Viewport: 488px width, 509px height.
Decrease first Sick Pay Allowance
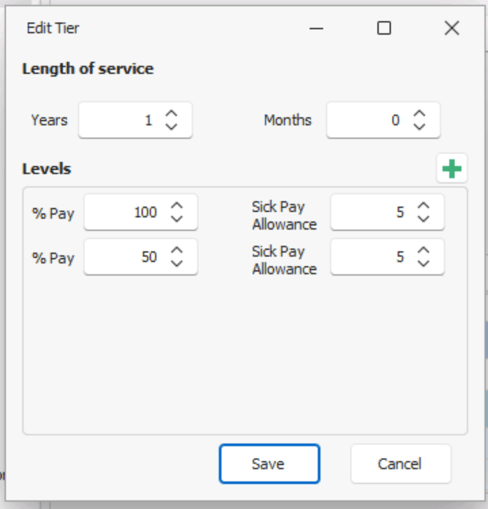pyautogui.click(x=423, y=219)
